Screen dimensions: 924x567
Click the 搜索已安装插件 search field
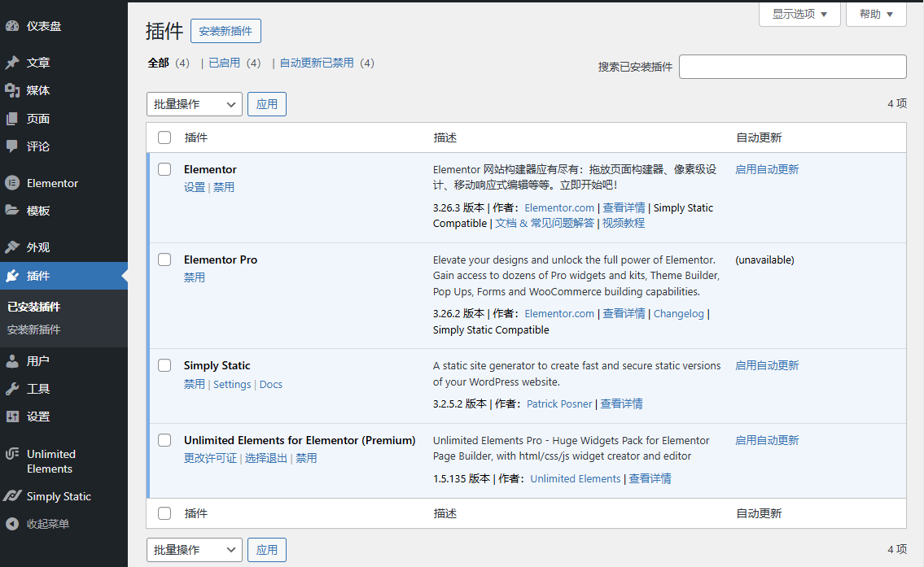coord(792,67)
